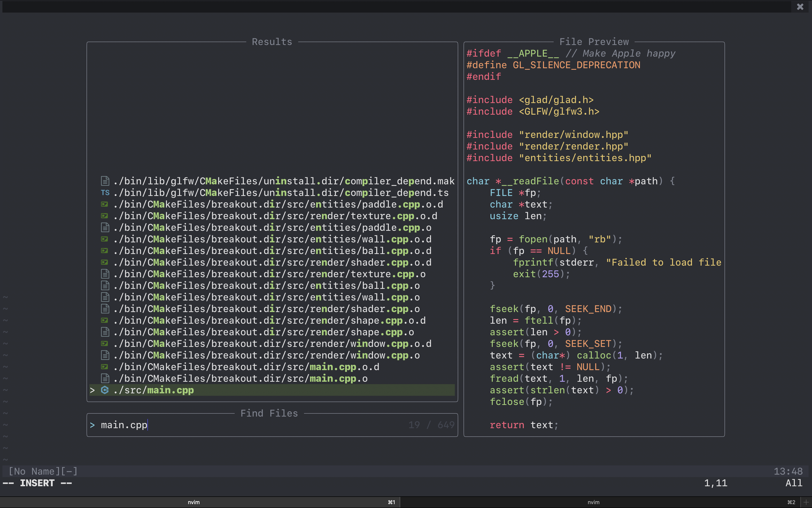
Task: Select result render/shader.cpp.o
Action: coord(272,309)
